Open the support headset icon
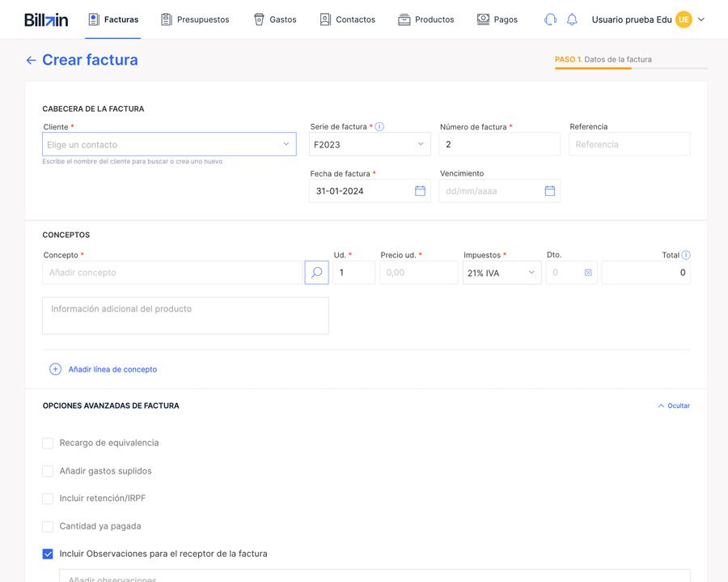This screenshot has height=582, width=728. point(551,19)
